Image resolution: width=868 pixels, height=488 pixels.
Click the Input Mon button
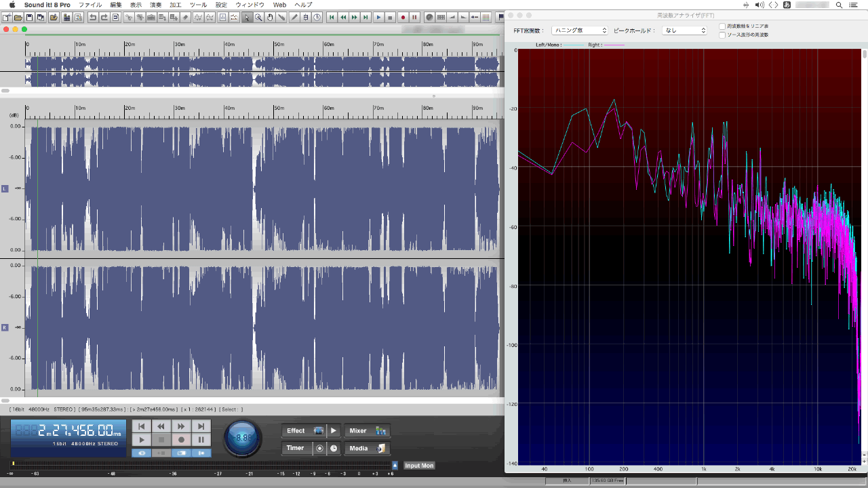tap(418, 466)
